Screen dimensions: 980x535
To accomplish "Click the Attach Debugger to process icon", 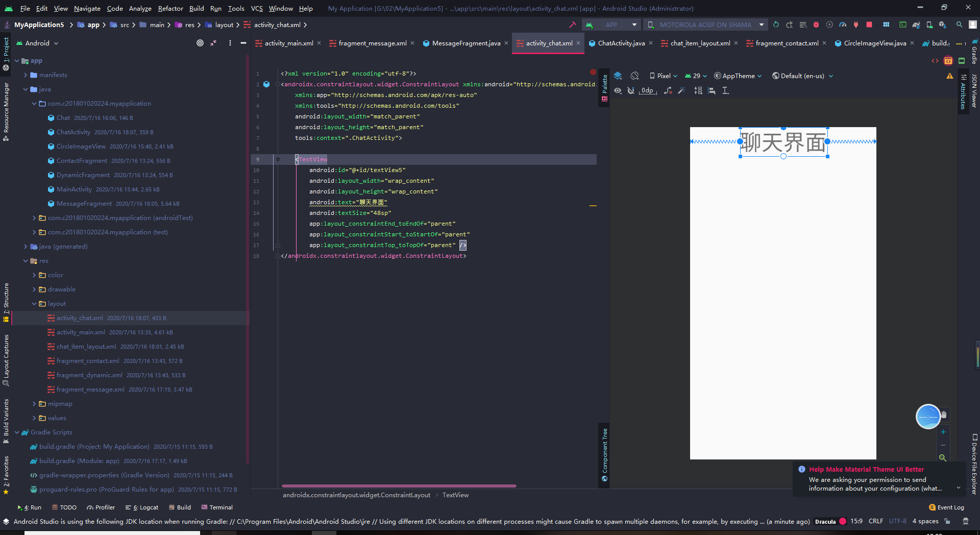I will (856, 25).
